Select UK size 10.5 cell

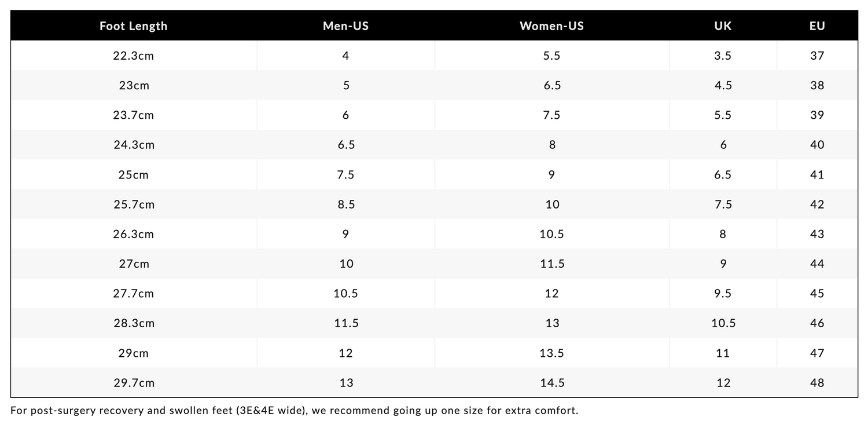723,323
